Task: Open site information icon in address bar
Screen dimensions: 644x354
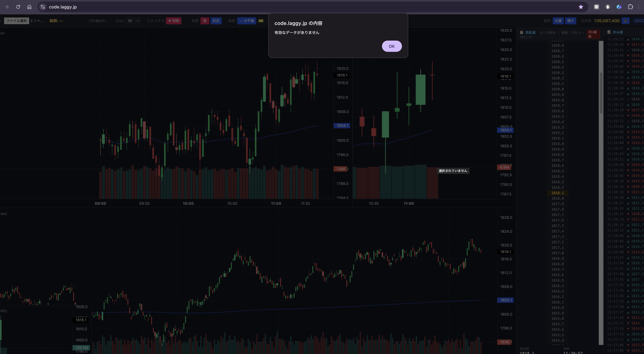Action: point(43,7)
